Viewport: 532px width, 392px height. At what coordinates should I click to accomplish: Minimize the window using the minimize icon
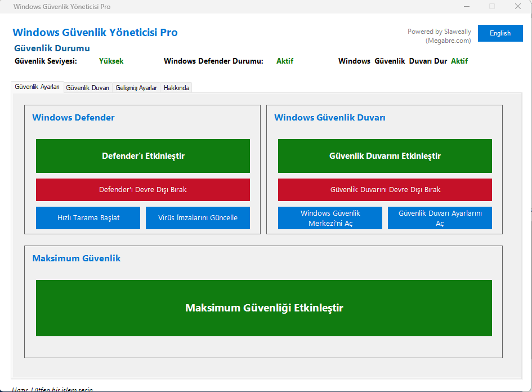click(467, 6)
